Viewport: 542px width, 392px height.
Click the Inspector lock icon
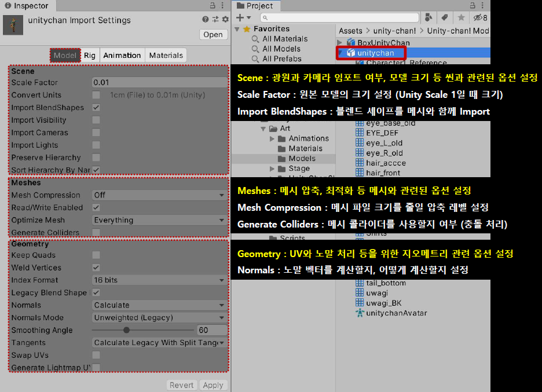tap(213, 6)
